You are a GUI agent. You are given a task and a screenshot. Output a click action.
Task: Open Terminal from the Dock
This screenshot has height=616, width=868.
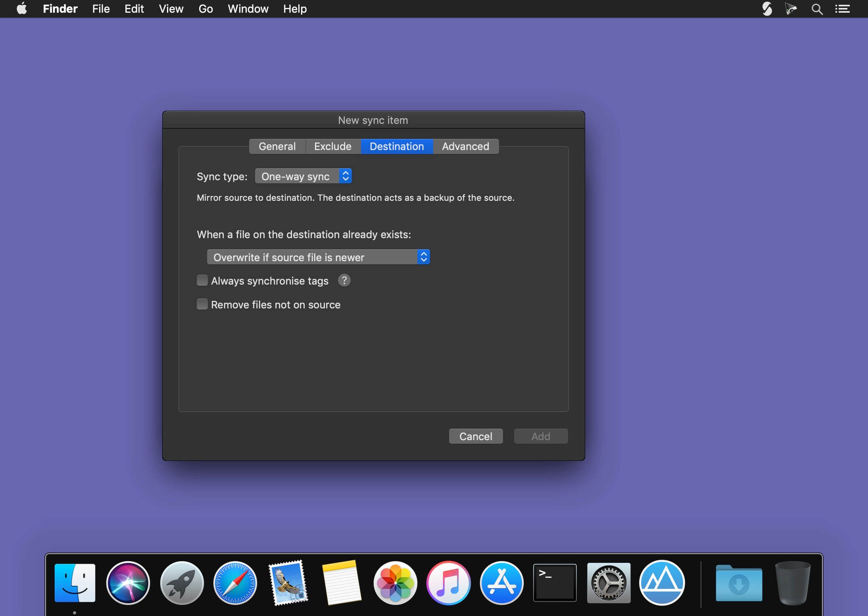click(x=554, y=582)
